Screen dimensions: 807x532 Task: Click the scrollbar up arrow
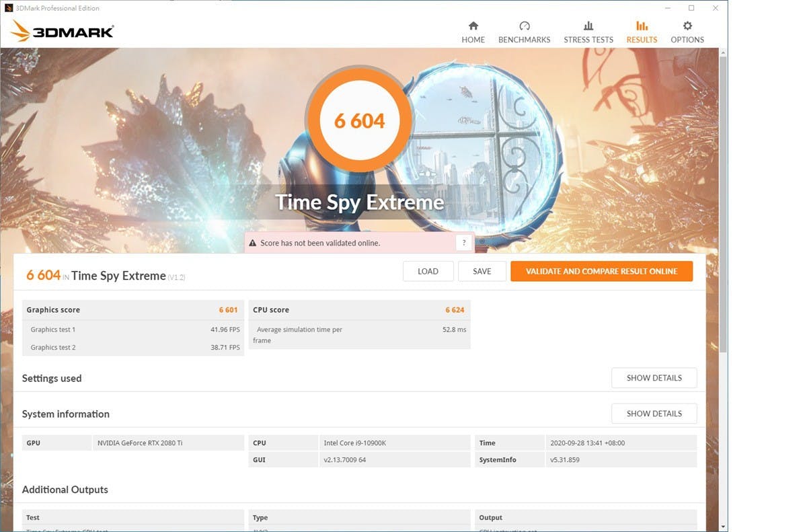pos(723,52)
